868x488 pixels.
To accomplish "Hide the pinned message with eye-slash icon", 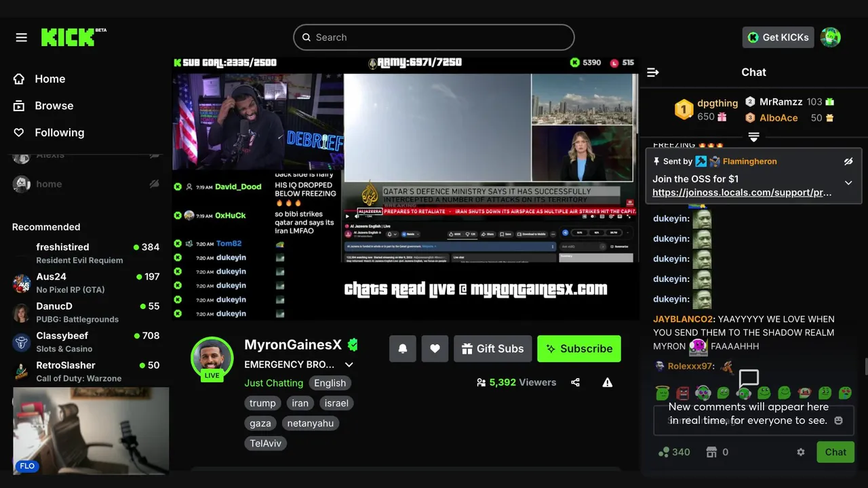I will 848,161.
